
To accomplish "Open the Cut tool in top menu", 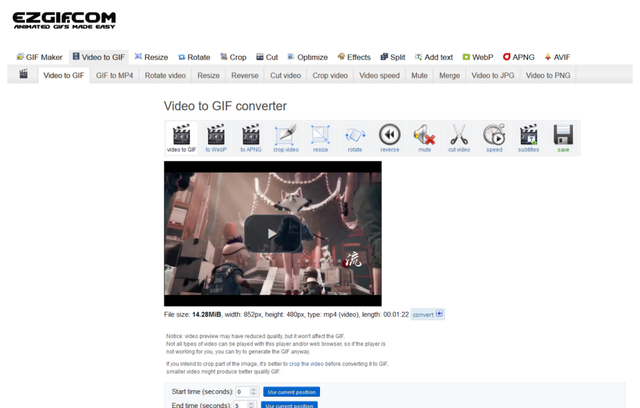I will pos(267,57).
